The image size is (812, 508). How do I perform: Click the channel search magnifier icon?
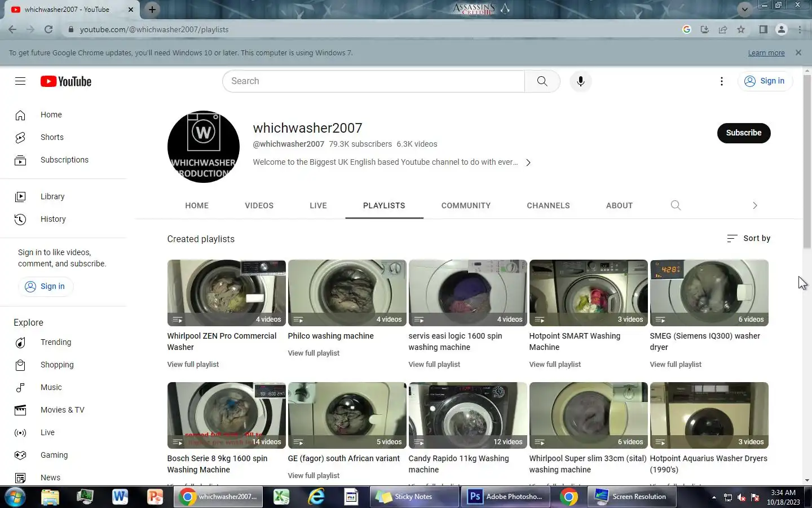(x=676, y=205)
